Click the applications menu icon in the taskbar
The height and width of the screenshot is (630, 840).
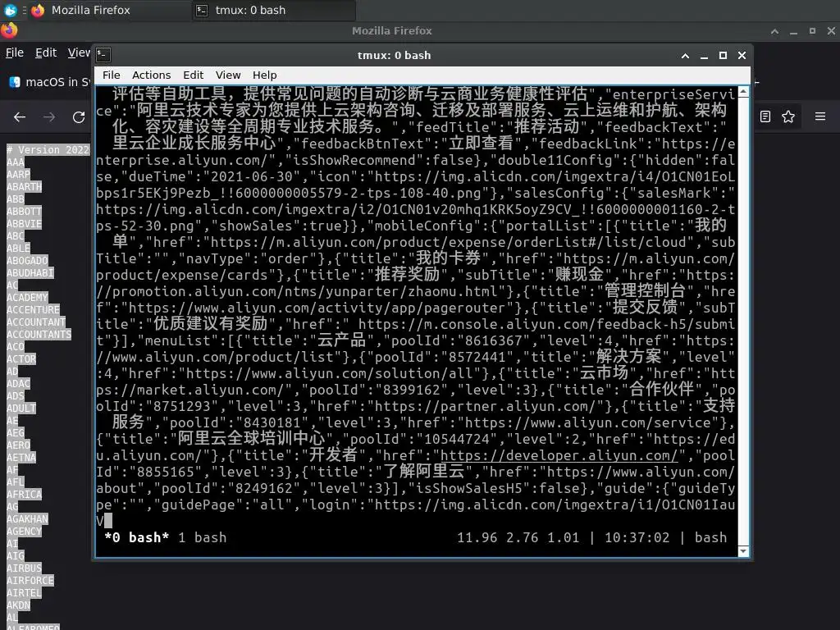tap(10, 10)
